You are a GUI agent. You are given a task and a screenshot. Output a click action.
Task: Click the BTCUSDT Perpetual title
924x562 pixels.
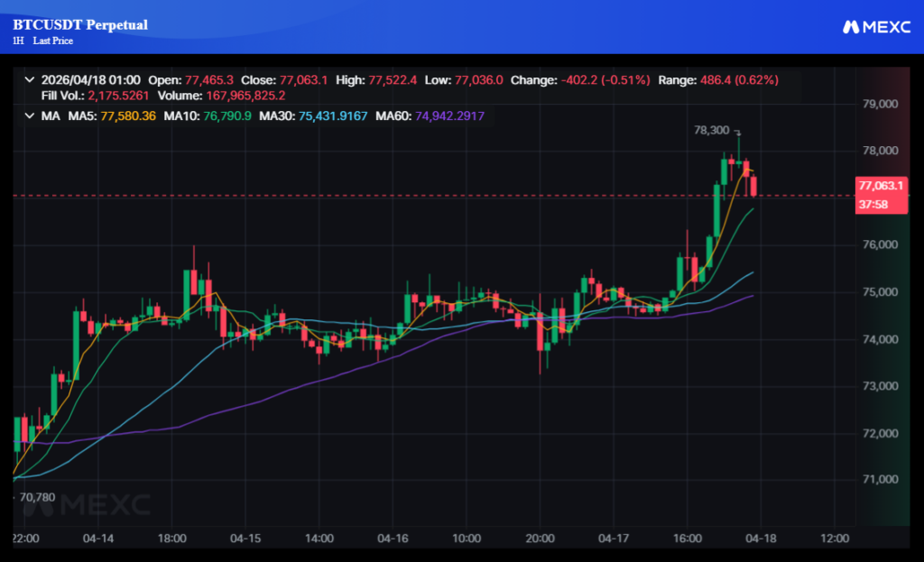(x=79, y=24)
